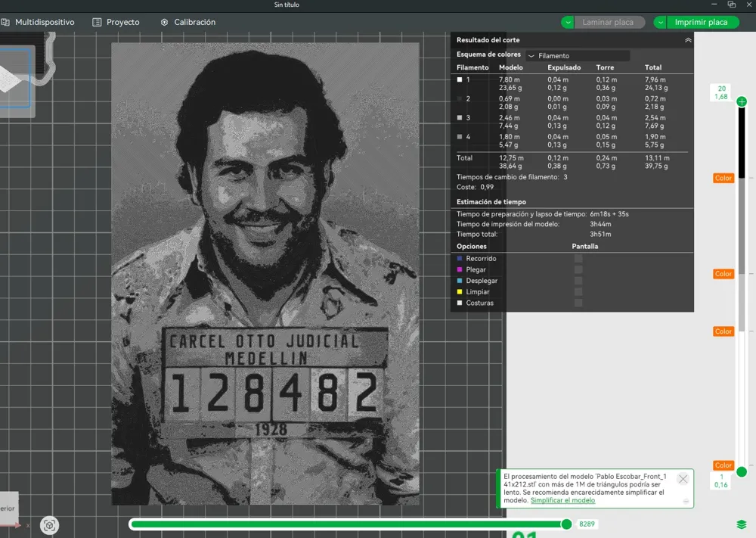The width and height of the screenshot is (756, 538).
Task: Open the Multidispositivo tab
Action: (x=38, y=22)
